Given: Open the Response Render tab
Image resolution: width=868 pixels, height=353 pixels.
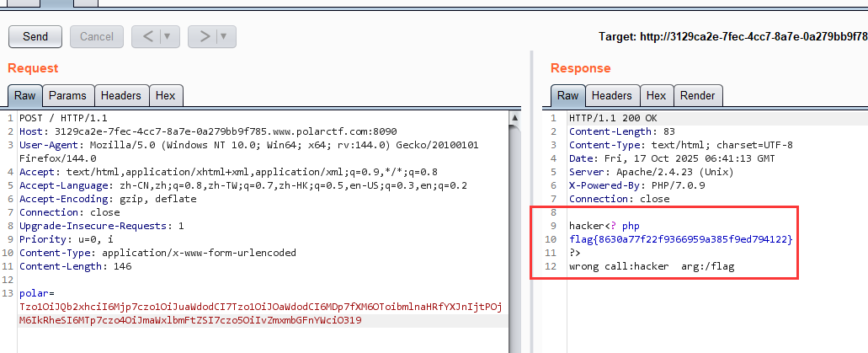Looking at the screenshot, I should [697, 95].
